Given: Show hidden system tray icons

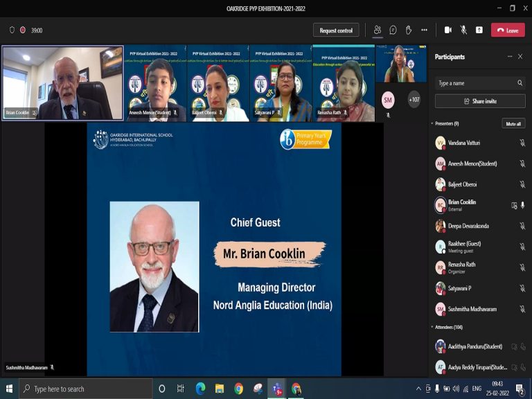Looking at the screenshot, I should (418, 389).
